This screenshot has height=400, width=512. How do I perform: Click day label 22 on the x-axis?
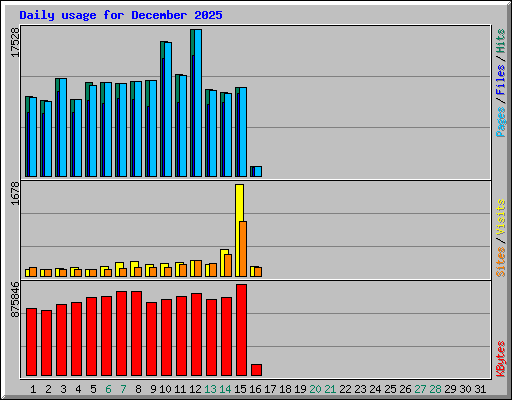(x=345, y=389)
